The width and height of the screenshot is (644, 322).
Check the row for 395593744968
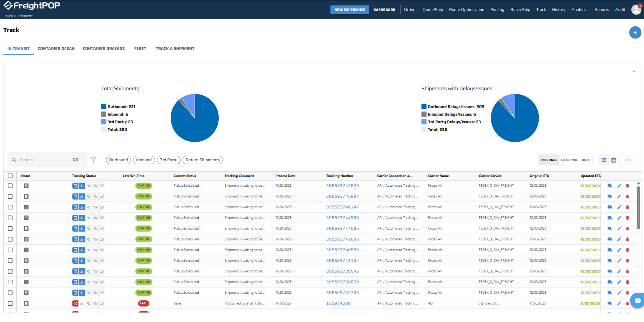(10, 218)
